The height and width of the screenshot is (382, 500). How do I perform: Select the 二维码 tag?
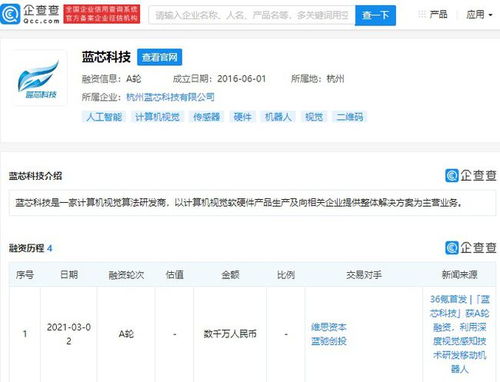(x=349, y=117)
